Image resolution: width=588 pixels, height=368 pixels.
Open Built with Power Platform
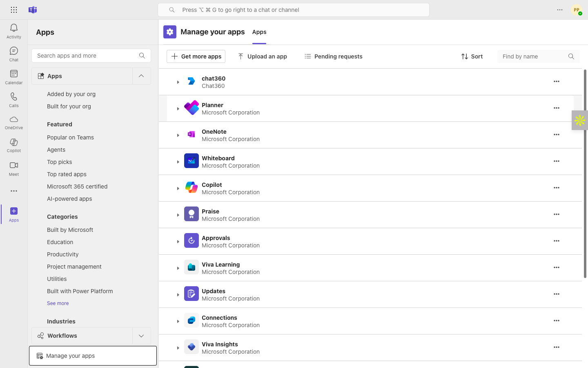[80, 291]
